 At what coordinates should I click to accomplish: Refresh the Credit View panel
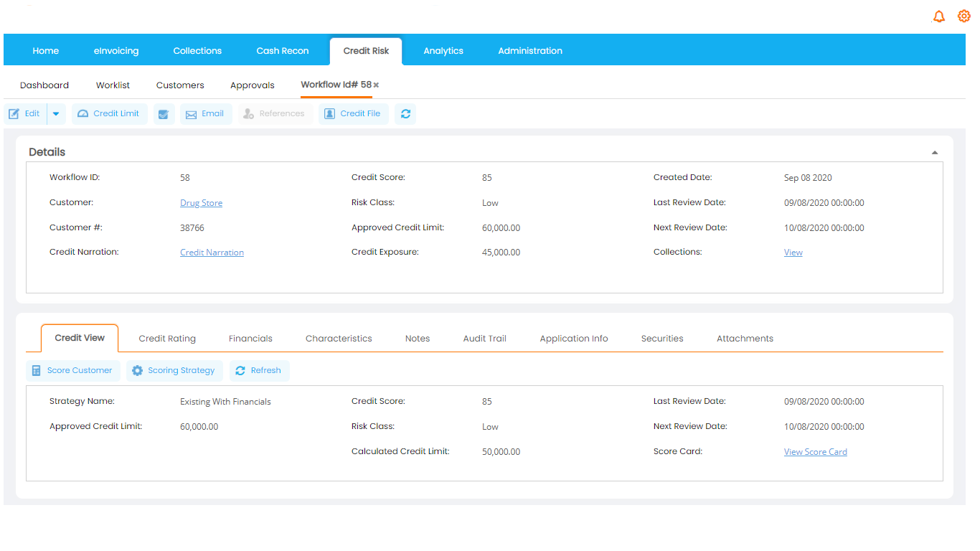[x=259, y=371]
